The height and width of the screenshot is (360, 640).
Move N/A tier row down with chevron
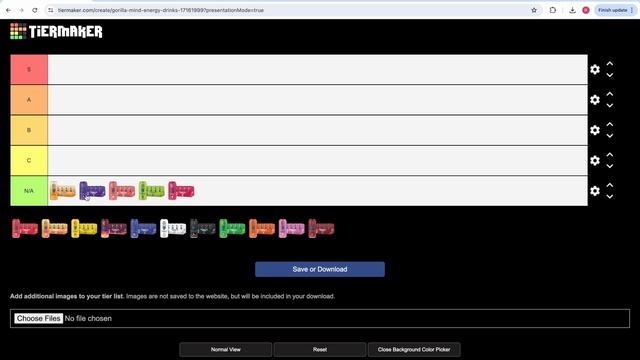[609, 196]
